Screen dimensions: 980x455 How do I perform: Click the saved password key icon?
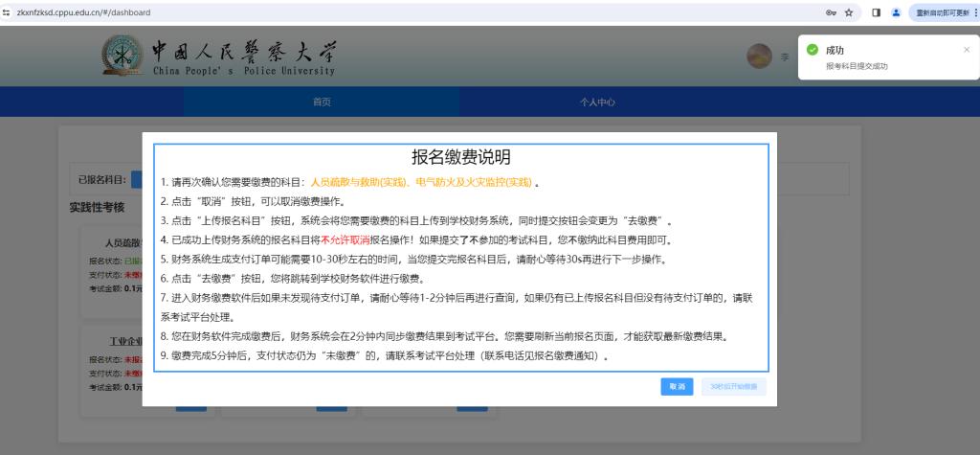pos(830,12)
